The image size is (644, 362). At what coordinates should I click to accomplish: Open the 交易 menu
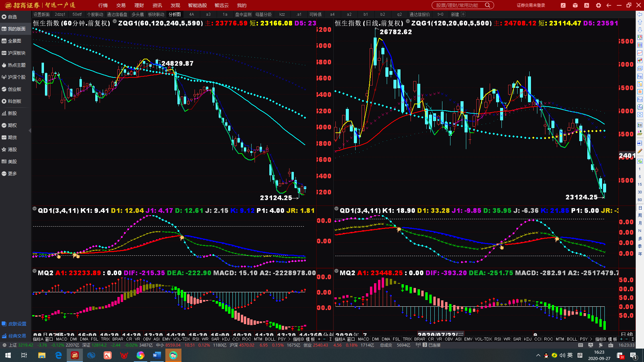coord(121,5)
